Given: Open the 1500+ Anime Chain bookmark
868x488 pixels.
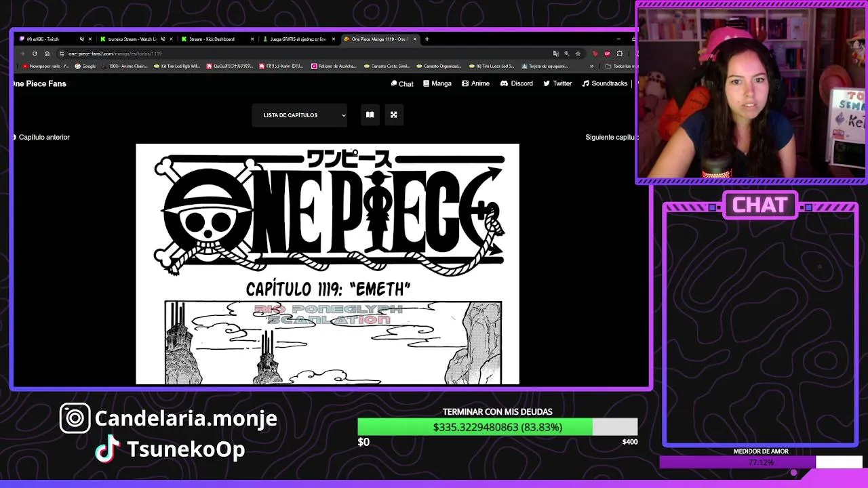Looking at the screenshot, I should tap(125, 66).
